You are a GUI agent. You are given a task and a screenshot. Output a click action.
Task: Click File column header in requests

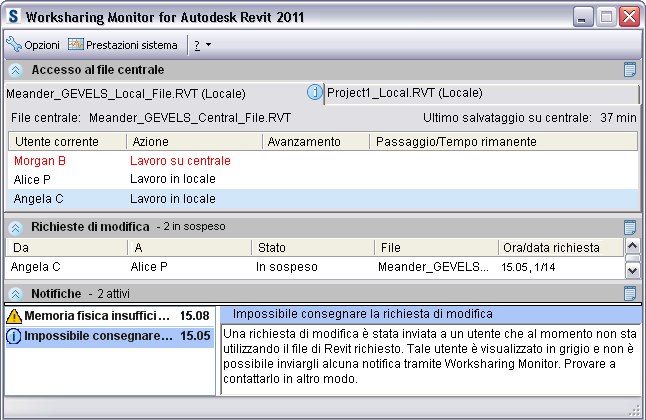[437, 248]
